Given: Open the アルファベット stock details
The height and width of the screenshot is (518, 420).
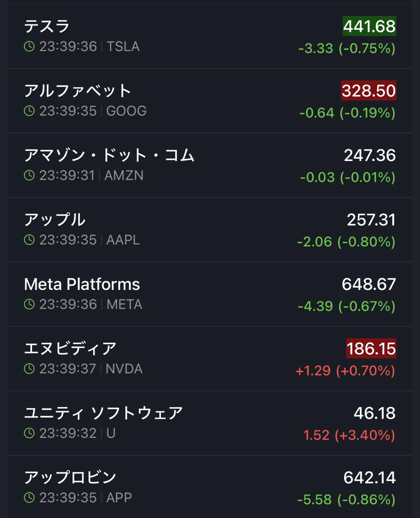Looking at the screenshot, I should click(x=78, y=91).
